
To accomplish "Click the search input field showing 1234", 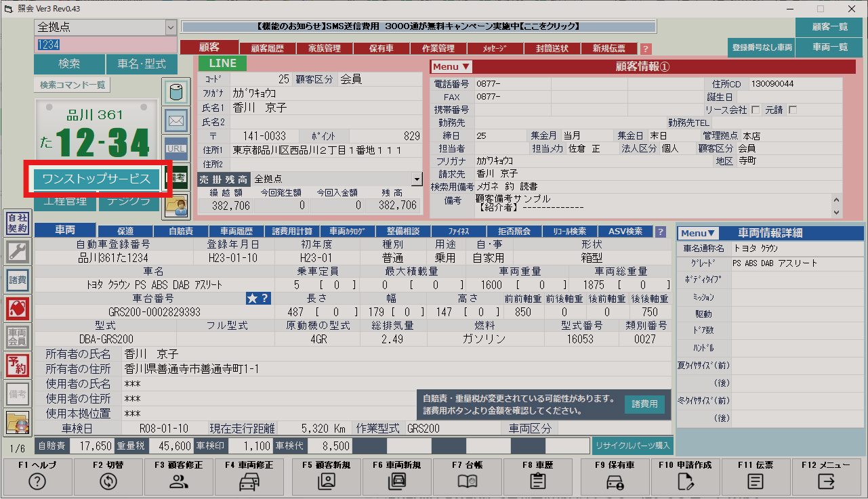I will [106, 45].
